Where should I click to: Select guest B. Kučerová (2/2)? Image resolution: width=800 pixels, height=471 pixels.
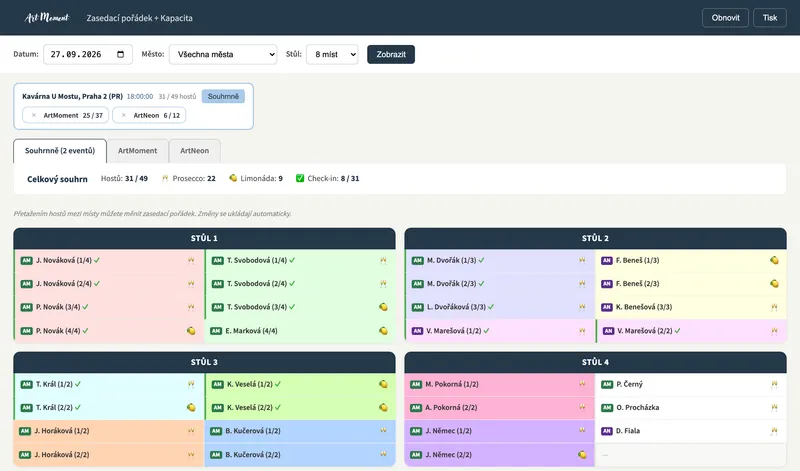tap(300, 454)
